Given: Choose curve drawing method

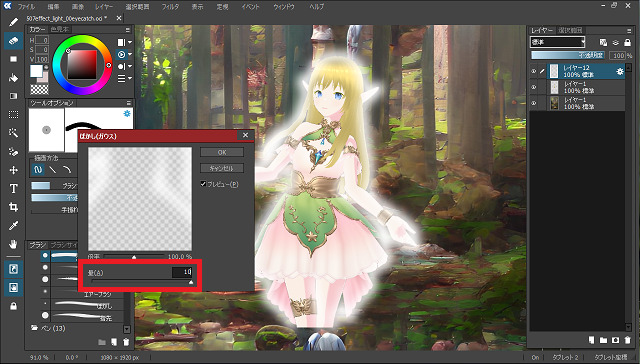Looking at the screenshot, I should 67,170.
